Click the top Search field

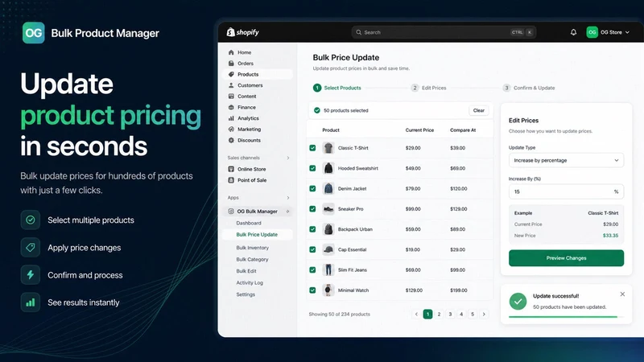point(444,32)
